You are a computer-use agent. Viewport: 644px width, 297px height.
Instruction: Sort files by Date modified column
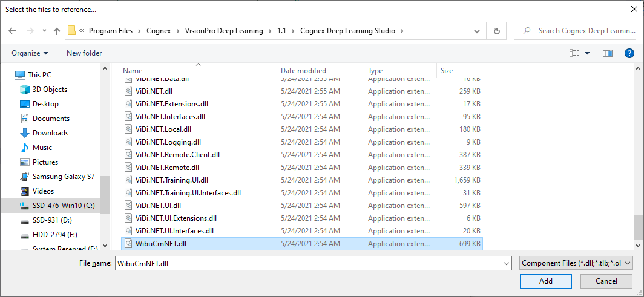pos(303,71)
